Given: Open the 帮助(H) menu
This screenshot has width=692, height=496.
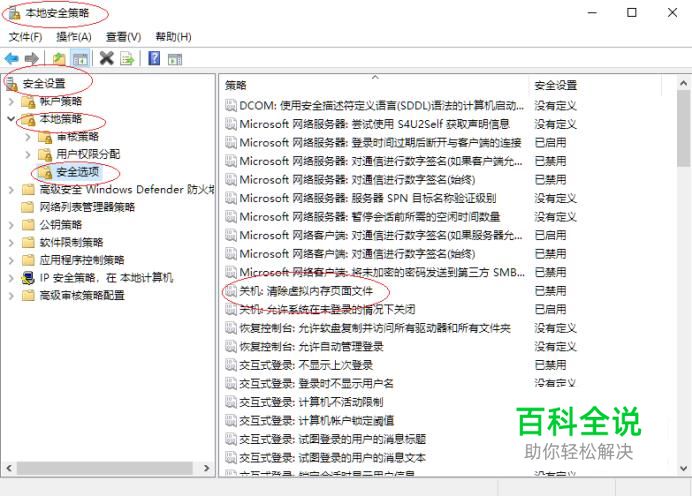Looking at the screenshot, I should tap(173, 37).
